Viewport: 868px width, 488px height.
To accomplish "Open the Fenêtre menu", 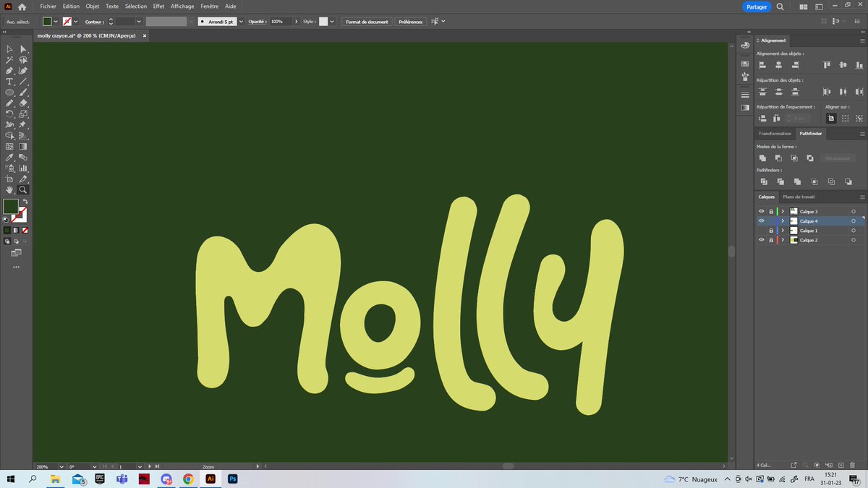I will [x=209, y=6].
